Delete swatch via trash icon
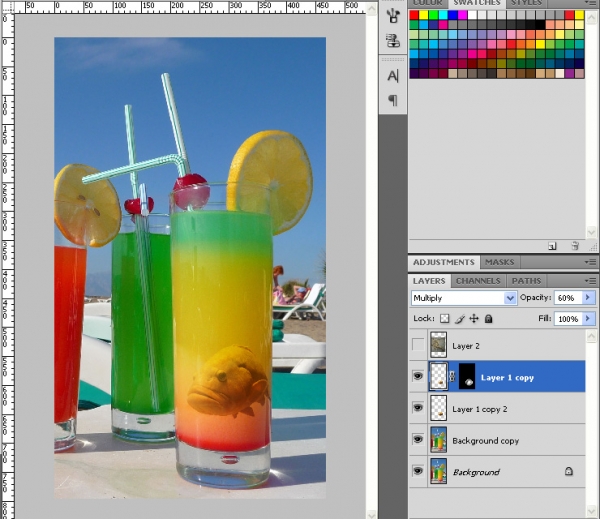Viewport: 600px width, 519px height. [x=575, y=246]
